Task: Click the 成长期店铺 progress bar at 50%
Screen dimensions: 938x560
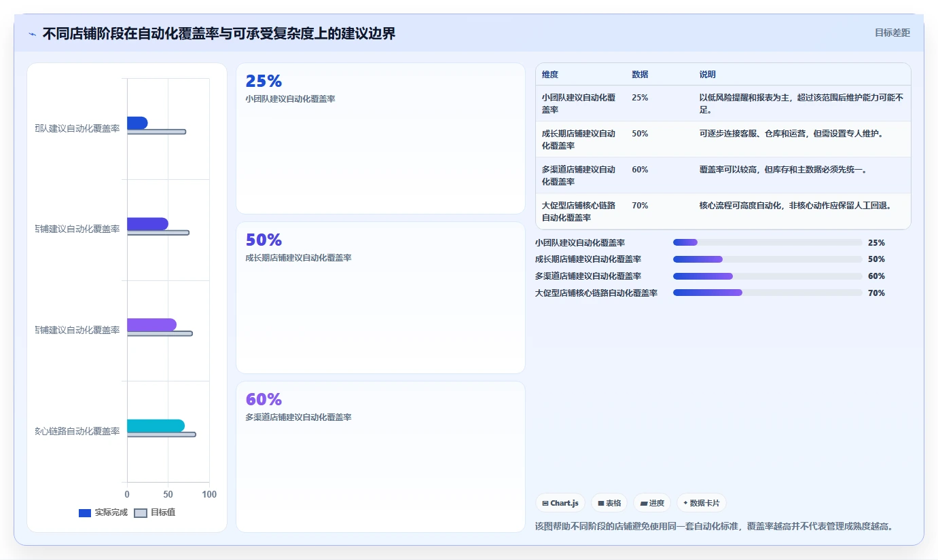Action: click(x=768, y=259)
